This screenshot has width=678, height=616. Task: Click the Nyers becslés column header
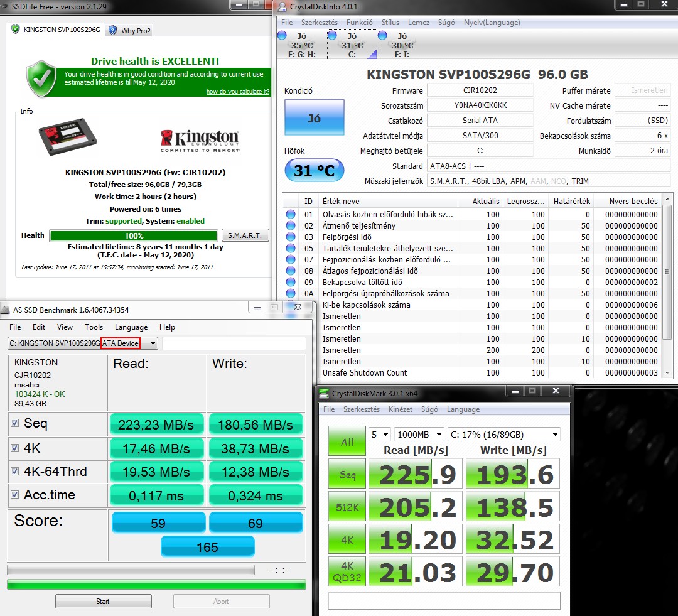627,201
